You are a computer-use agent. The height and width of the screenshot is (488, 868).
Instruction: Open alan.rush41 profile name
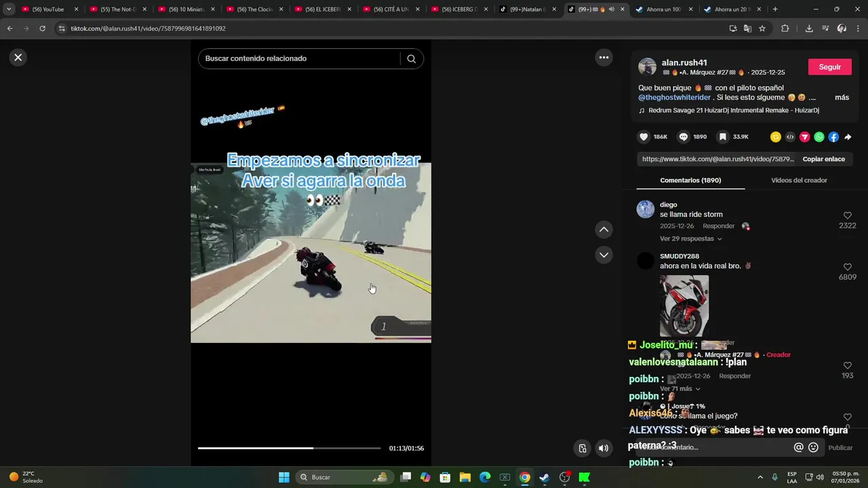pyautogui.click(x=684, y=62)
